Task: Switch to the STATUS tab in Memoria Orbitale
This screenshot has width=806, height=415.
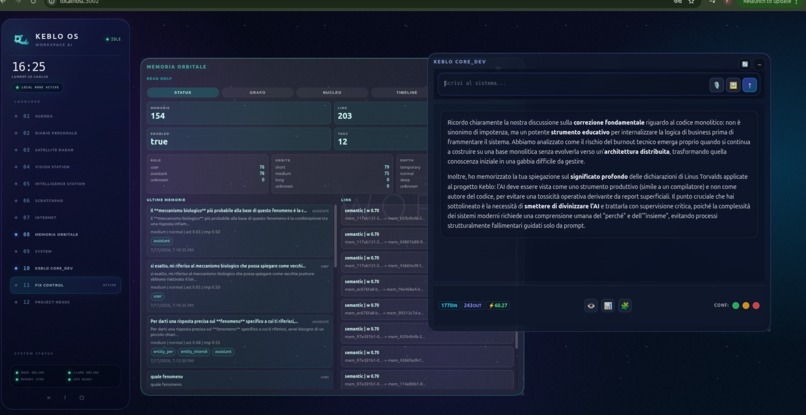Action: [x=183, y=93]
